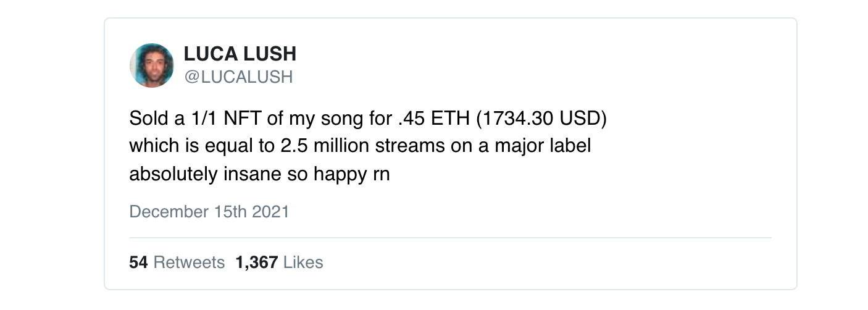Click the bold number 1,367
868x310 pixels.
click(x=256, y=262)
